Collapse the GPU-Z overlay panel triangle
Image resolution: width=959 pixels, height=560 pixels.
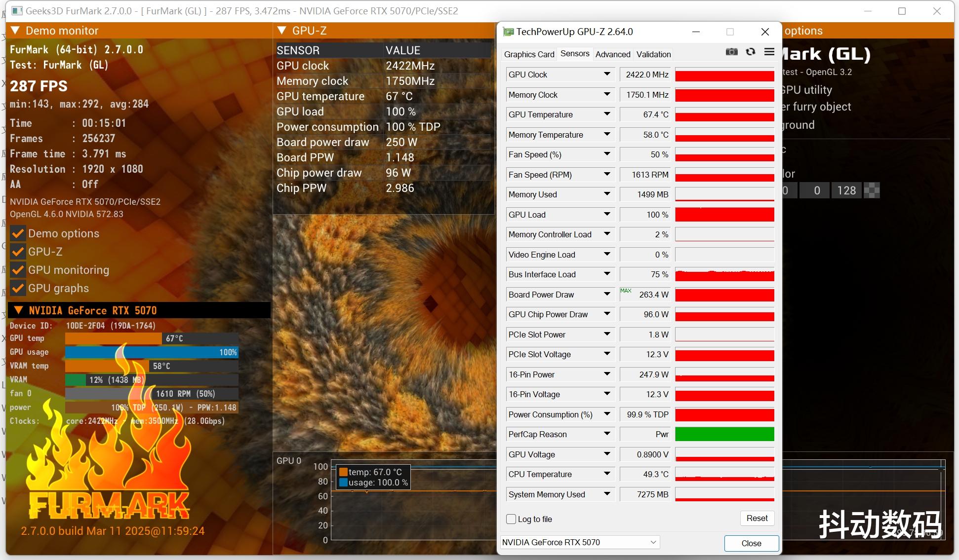coord(282,31)
